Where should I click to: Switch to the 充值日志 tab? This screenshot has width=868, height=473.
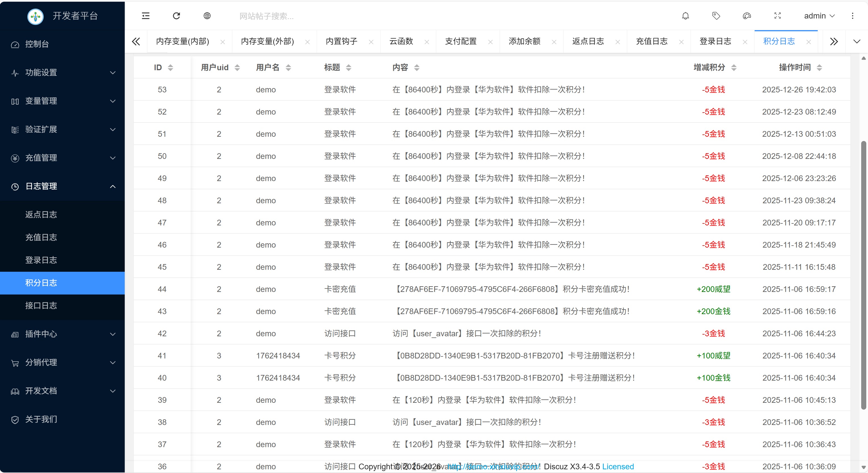[652, 42]
